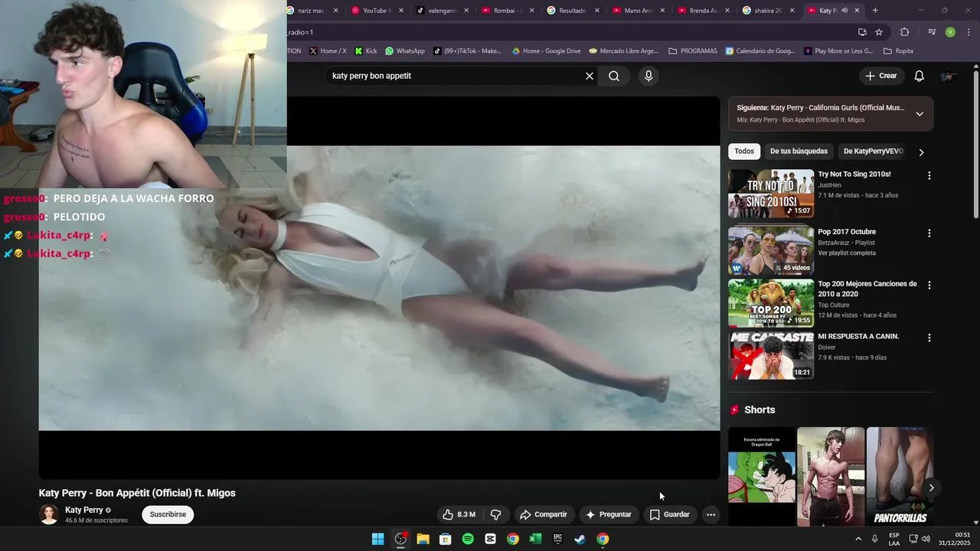This screenshot has width=980, height=551.
Task: Start voice search with microphone icon
Action: coord(648,76)
